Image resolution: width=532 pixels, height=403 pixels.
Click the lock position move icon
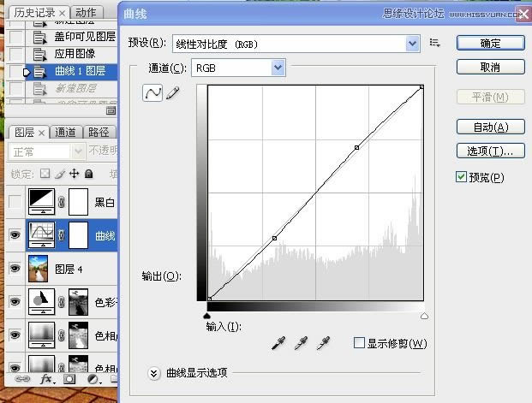click(74, 174)
